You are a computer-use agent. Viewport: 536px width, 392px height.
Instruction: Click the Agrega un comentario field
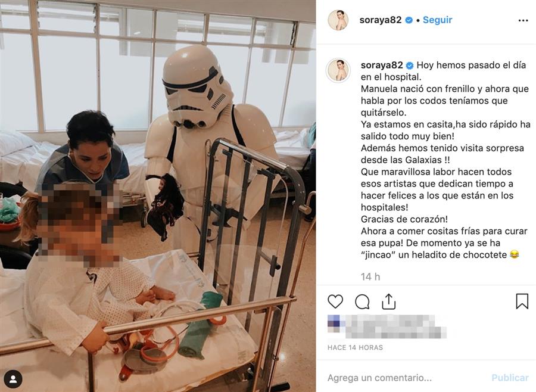click(x=406, y=378)
